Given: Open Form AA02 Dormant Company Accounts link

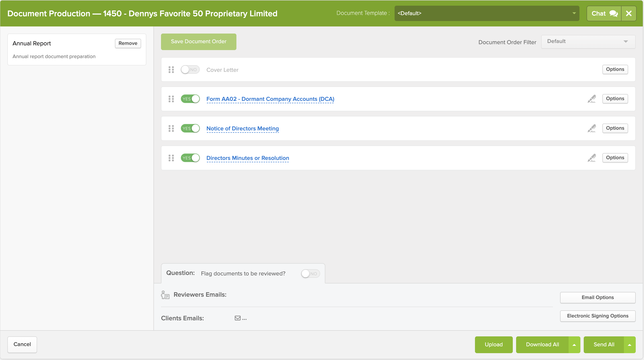Looking at the screenshot, I should point(270,99).
